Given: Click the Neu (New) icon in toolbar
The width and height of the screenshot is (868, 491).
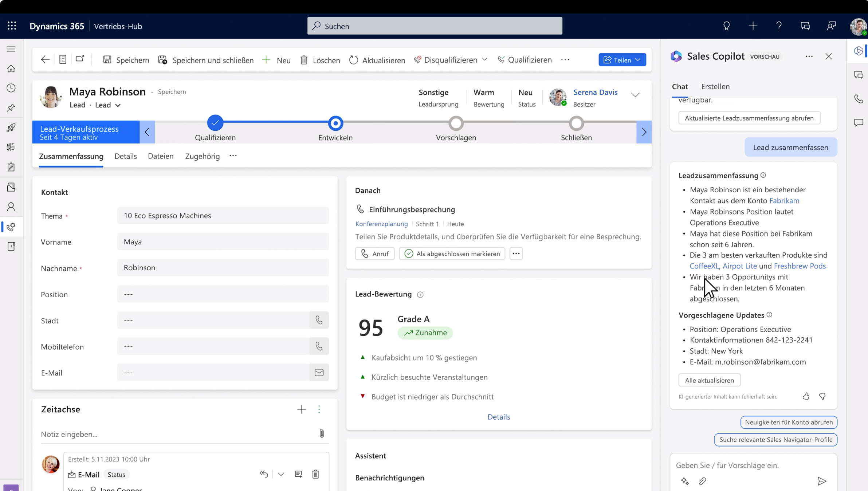Looking at the screenshot, I should point(276,60).
